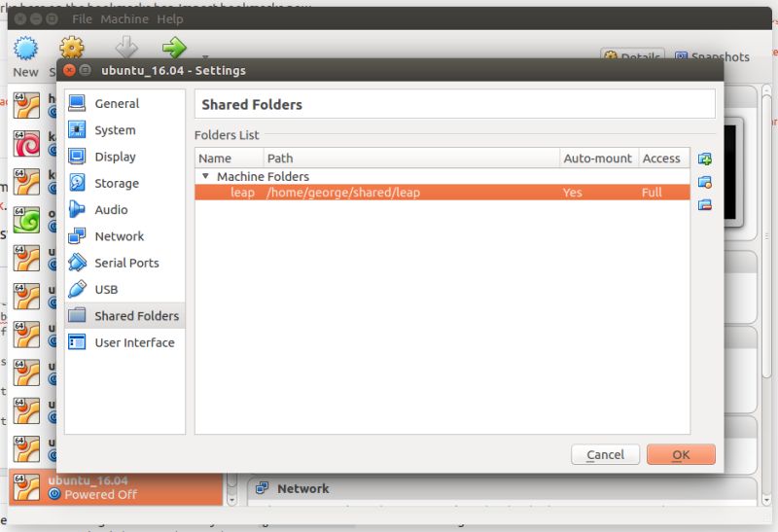This screenshot has width=778, height=532.
Task: Select the ubuntu_16.04 Powered Off VM
Action: (116, 487)
